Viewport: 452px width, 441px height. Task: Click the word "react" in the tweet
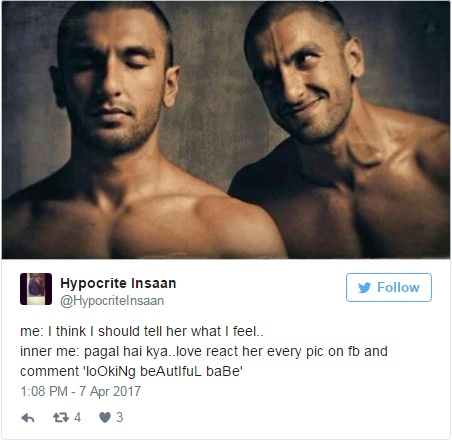[x=222, y=351]
